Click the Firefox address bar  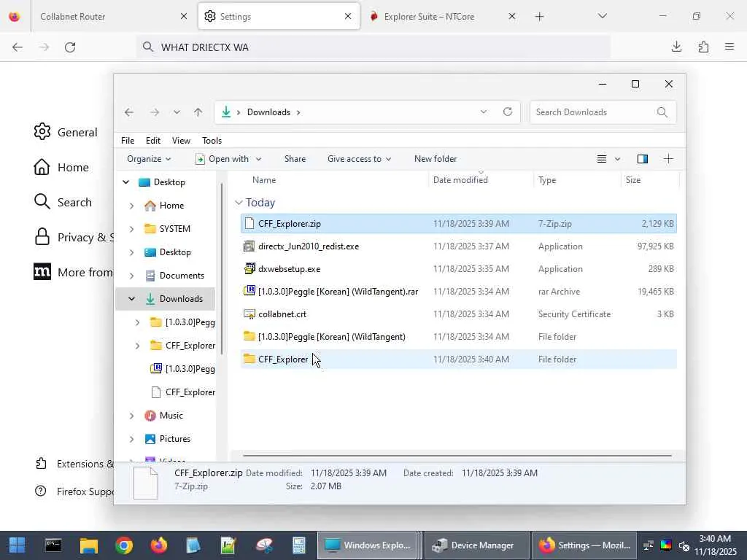tap(374, 47)
